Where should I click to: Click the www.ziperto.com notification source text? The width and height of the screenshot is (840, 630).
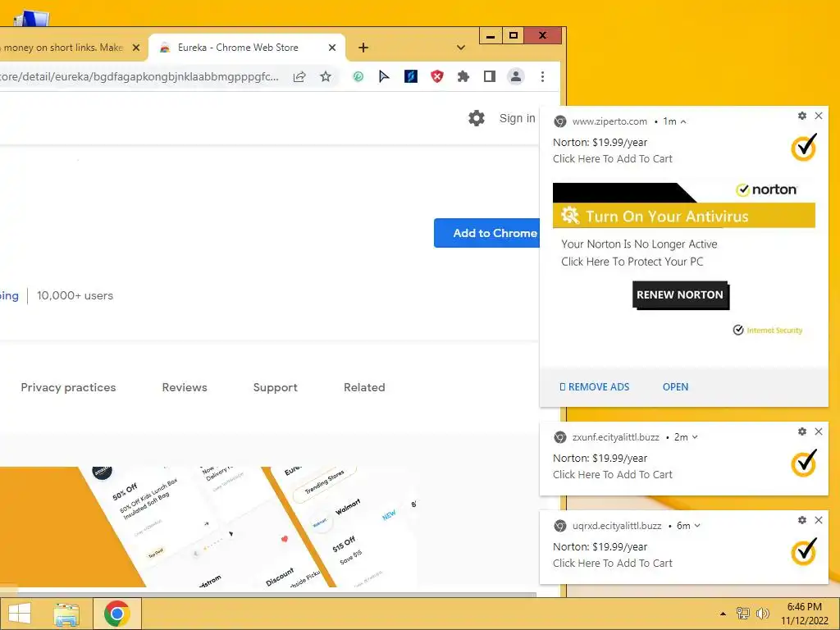tap(609, 121)
